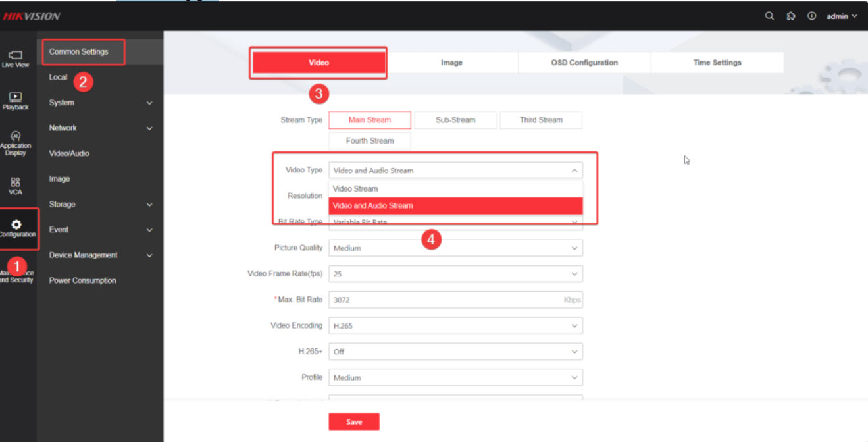Click the info circle icon in header

(812, 16)
